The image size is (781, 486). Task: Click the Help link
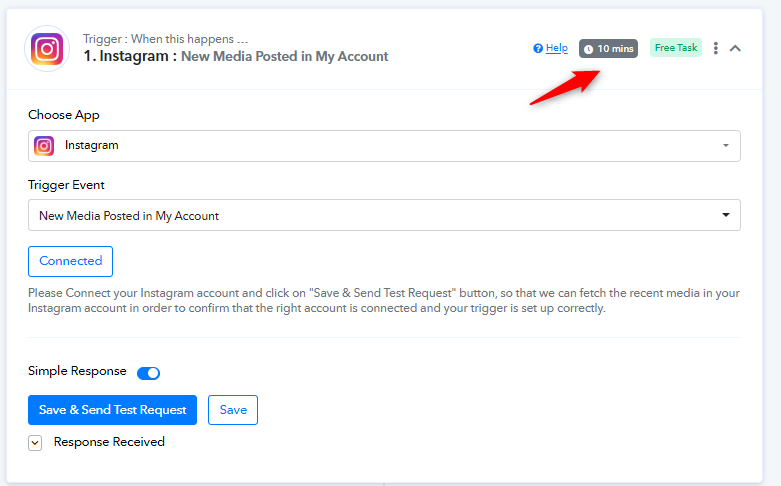click(556, 48)
